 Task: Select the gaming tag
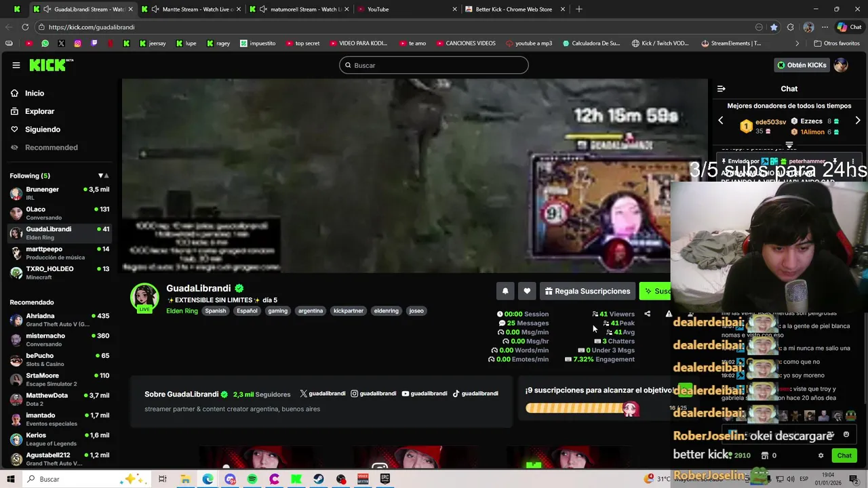click(278, 311)
